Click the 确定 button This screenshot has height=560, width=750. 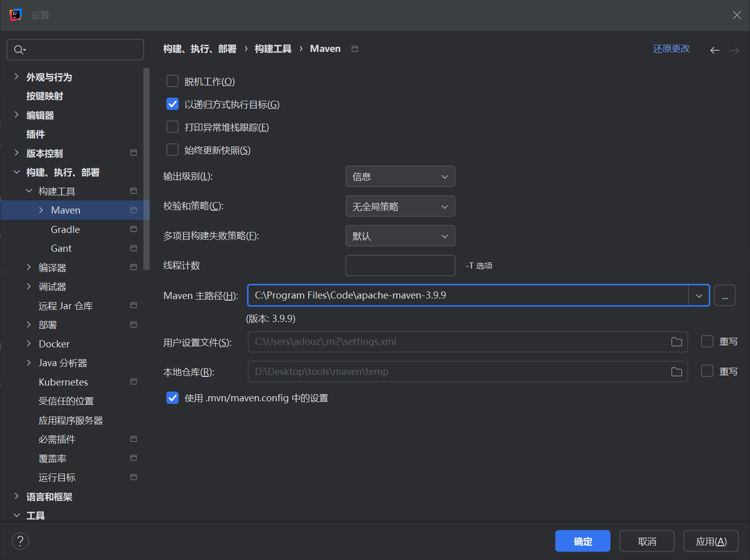pyautogui.click(x=583, y=541)
